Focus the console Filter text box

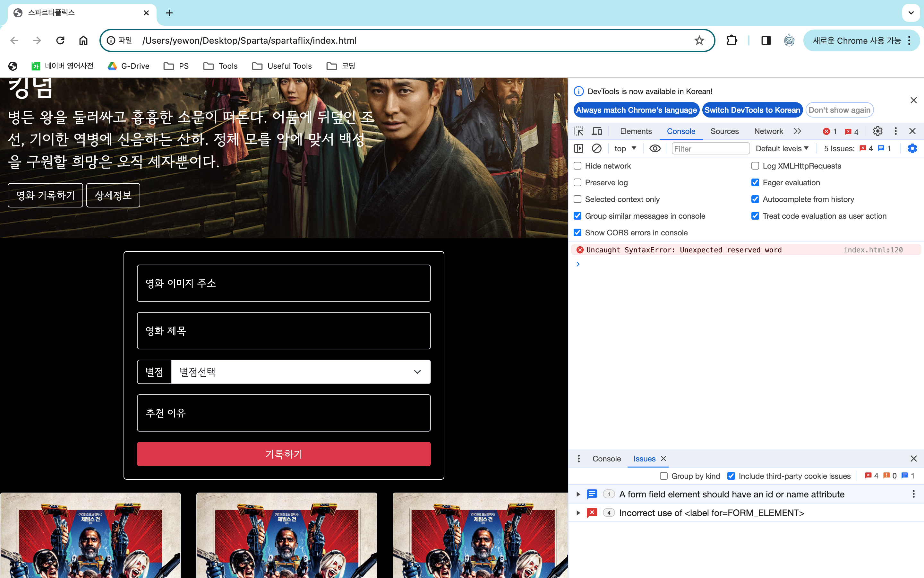pyautogui.click(x=711, y=148)
